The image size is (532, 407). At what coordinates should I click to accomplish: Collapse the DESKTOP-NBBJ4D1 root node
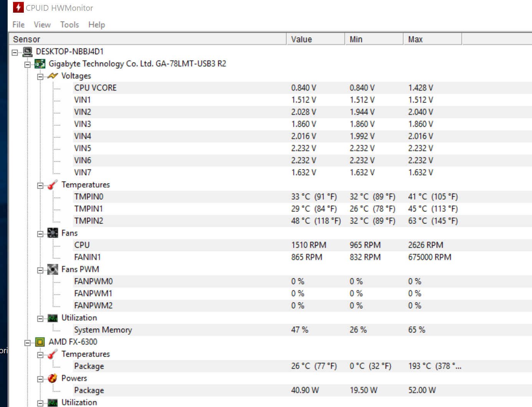15,52
